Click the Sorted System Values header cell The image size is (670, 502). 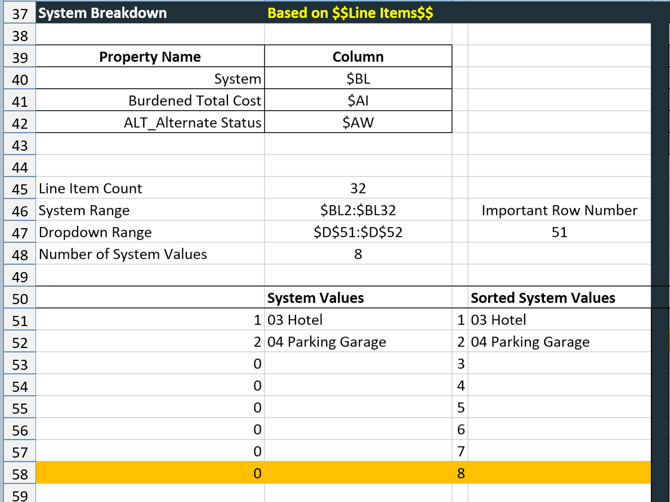543,298
